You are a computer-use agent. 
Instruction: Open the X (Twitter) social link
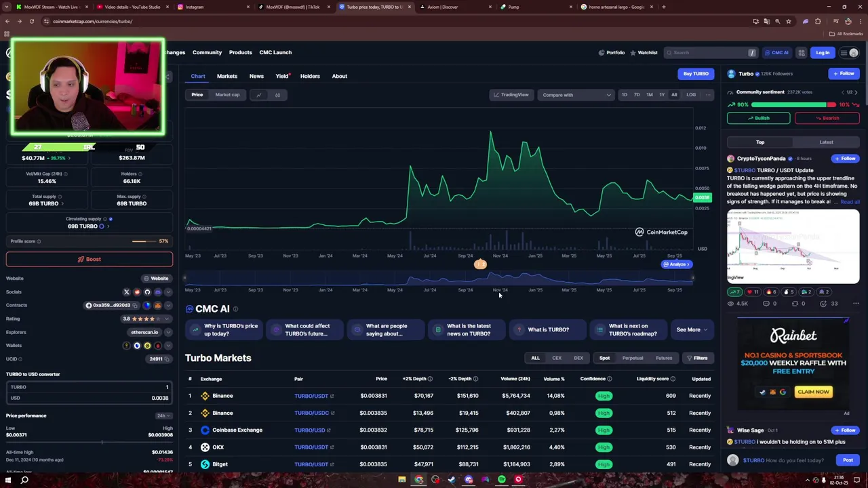pos(126,292)
